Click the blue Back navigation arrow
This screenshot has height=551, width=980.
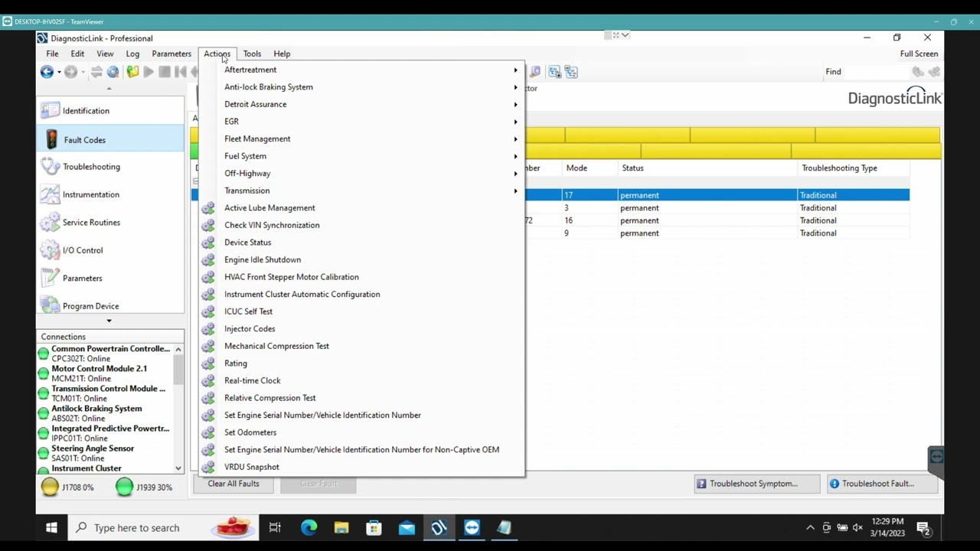tap(47, 72)
